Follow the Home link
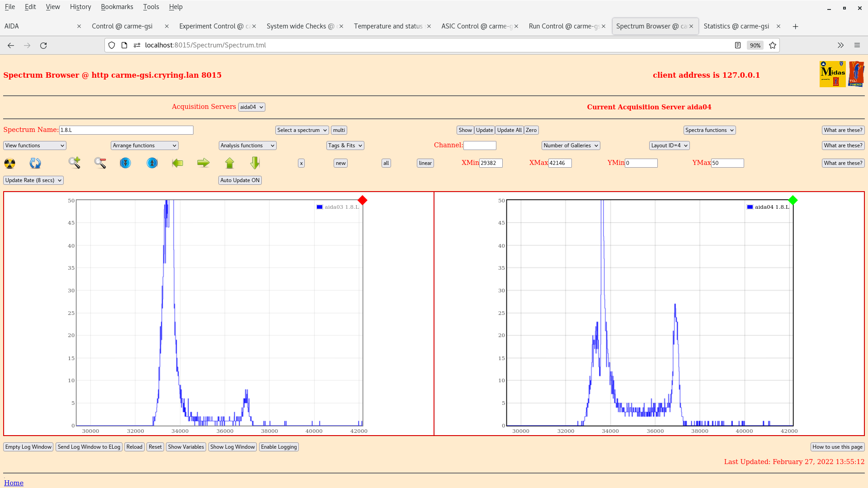Screen dimensions: 868x488 pos(14,483)
